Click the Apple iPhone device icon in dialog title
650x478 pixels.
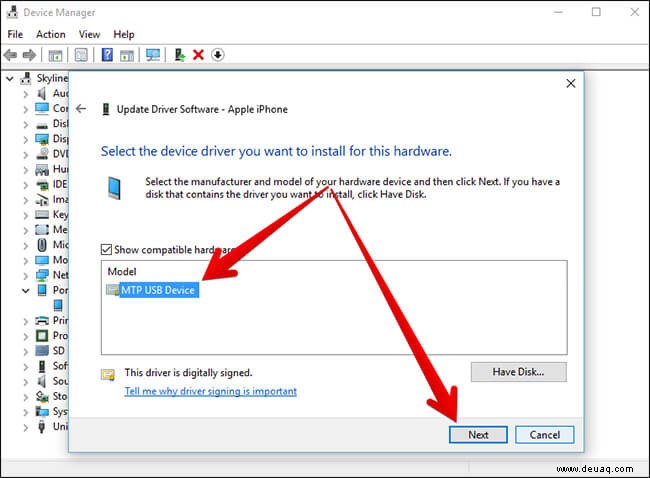coord(106,109)
